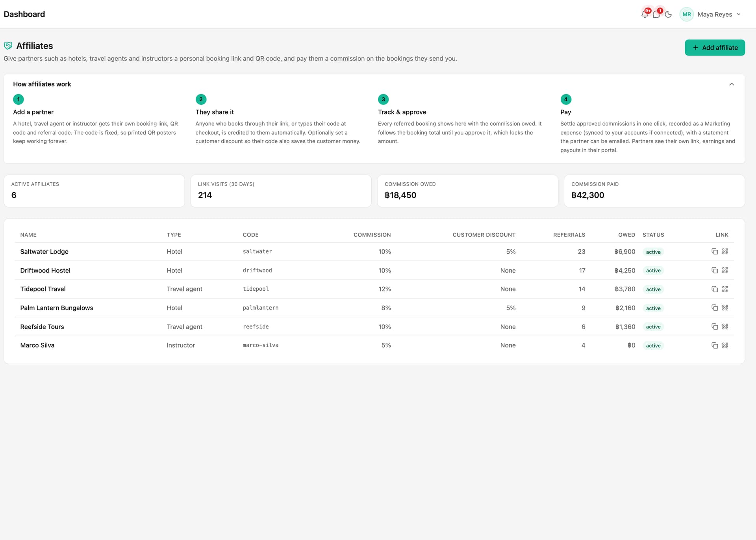The image size is (756, 540).
Task: Show QR code for Driftwood Hostel
Action: pos(725,270)
